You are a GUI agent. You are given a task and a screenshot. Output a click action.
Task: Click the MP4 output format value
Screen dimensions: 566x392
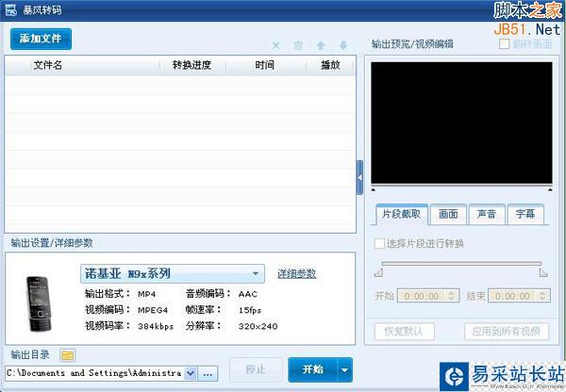(x=147, y=294)
